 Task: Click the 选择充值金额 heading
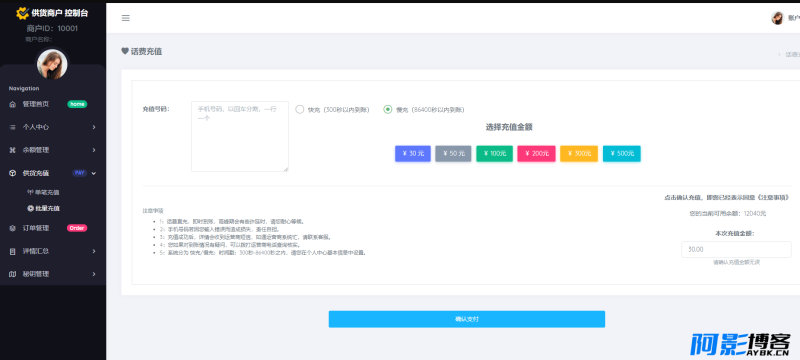click(x=509, y=127)
